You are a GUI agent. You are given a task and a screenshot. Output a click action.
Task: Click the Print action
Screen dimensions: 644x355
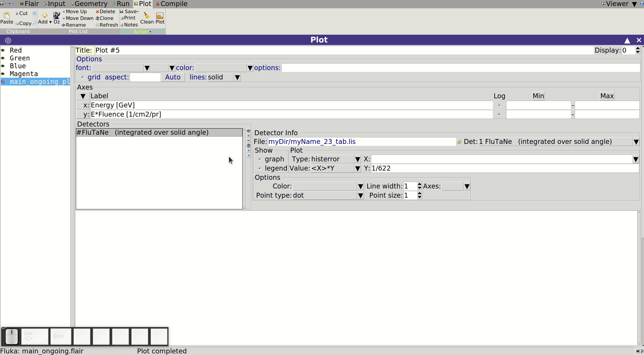coord(128,18)
